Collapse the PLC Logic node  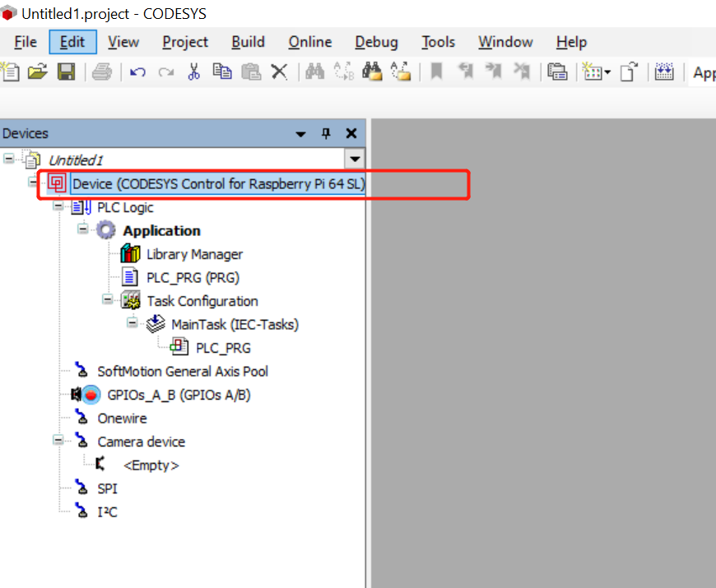point(58,206)
